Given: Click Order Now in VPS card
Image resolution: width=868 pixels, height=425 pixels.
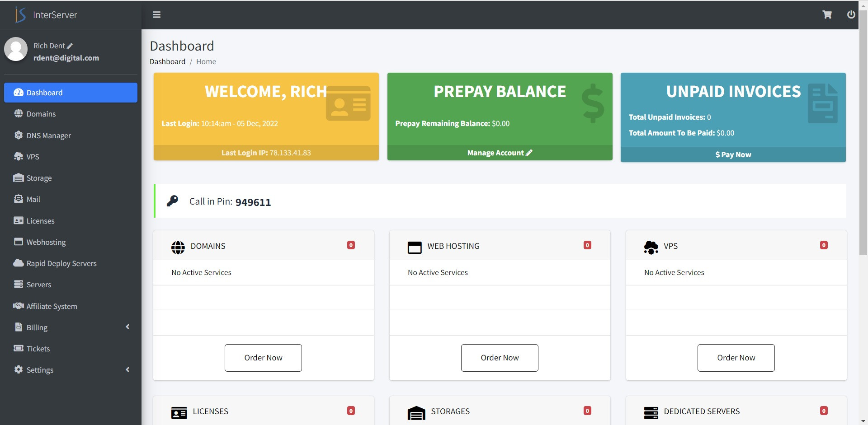Looking at the screenshot, I should (x=736, y=358).
